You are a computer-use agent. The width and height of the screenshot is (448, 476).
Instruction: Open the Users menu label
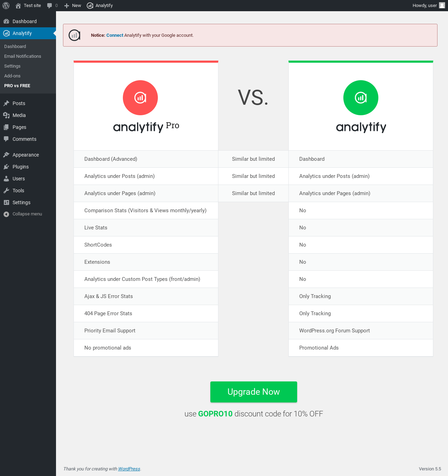point(19,179)
